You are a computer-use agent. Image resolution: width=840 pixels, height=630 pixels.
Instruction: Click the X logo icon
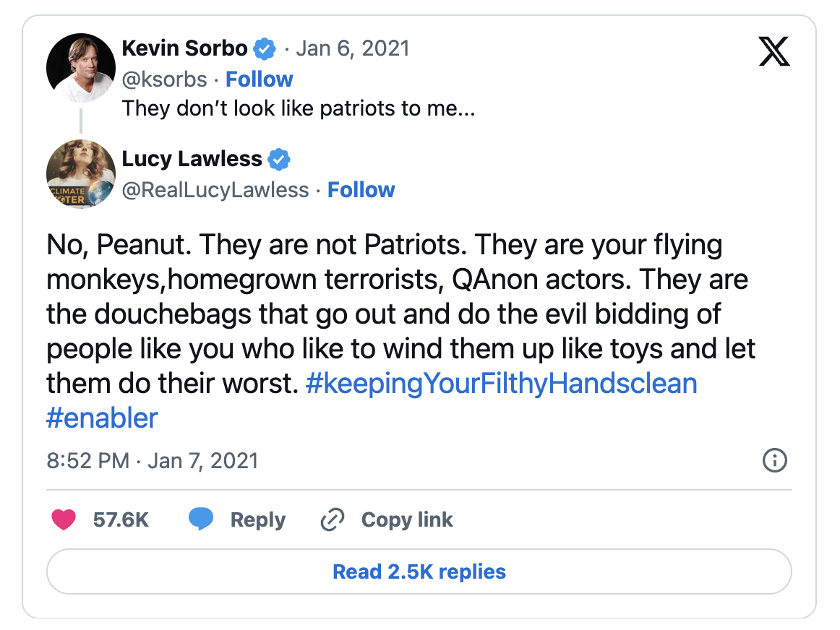click(774, 51)
